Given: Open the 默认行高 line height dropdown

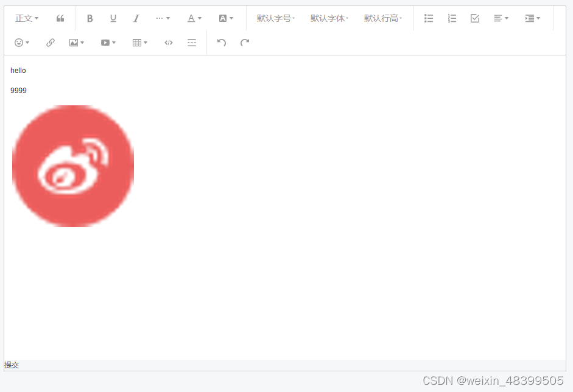Looking at the screenshot, I should (383, 18).
